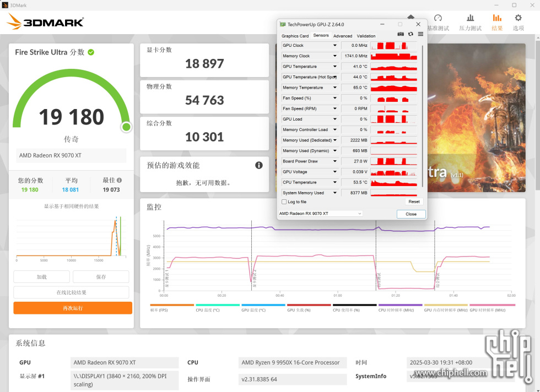Click the \\.\DISPLAY1 display info field
The image size is (540, 392).
click(125, 380)
